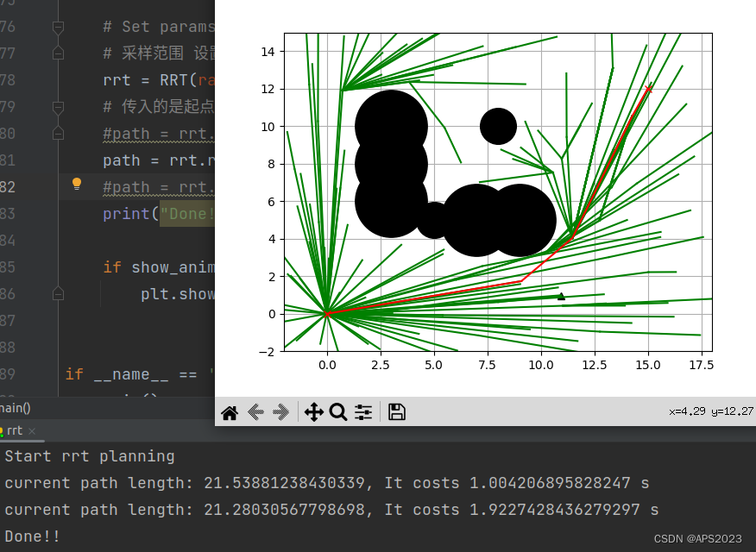The height and width of the screenshot is (552, 756).
Task: Go forward to next plot view
Action: (280, 412)
